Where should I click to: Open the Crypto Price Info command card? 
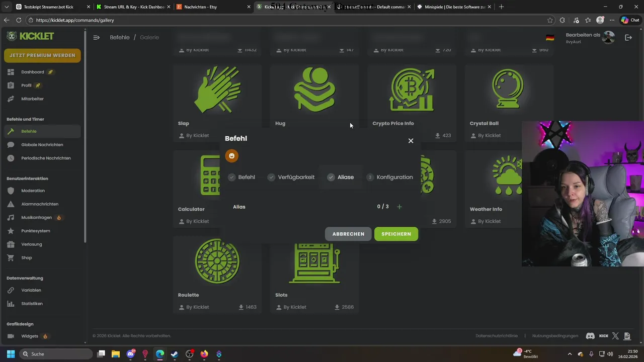point(412,103)
